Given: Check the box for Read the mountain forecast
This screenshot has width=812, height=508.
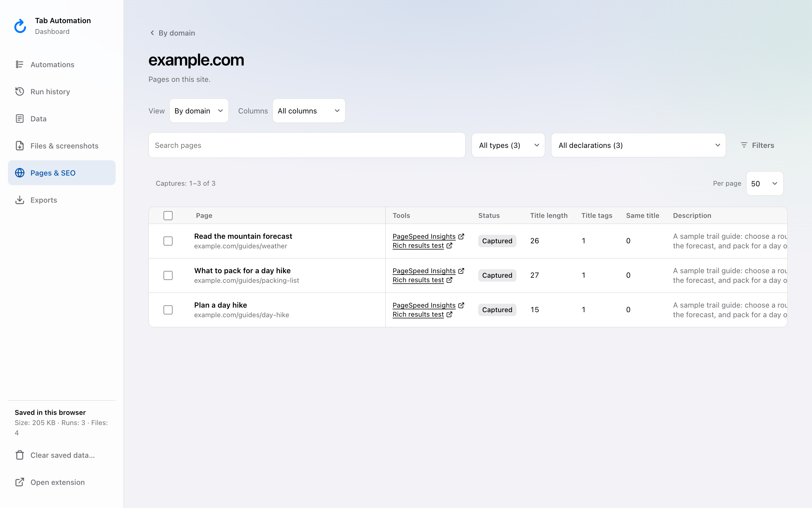Looking at the screenshot, I should pyautogui.click(x=168, y=241).
